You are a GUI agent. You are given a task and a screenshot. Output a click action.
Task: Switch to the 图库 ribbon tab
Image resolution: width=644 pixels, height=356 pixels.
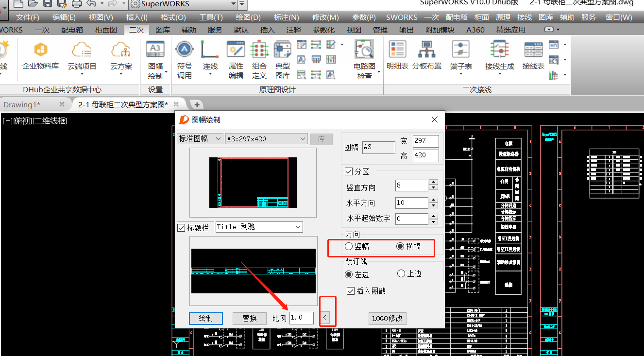point(163,30)
